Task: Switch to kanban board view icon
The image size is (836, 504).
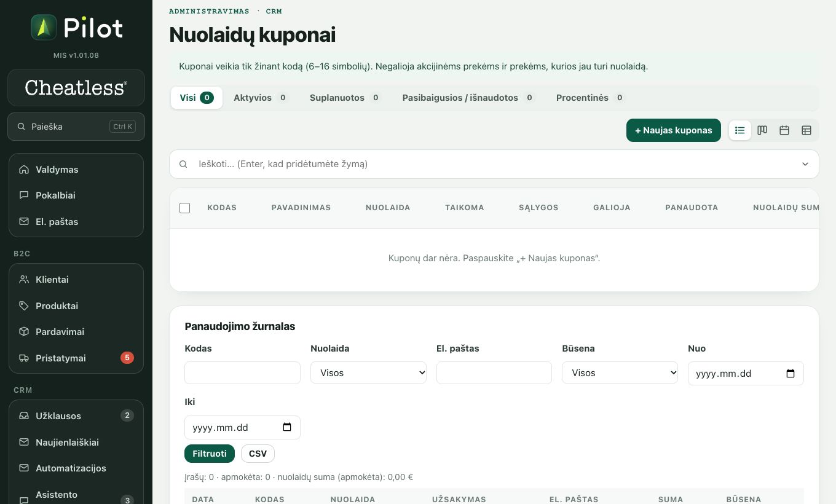Action: point(762,130)
